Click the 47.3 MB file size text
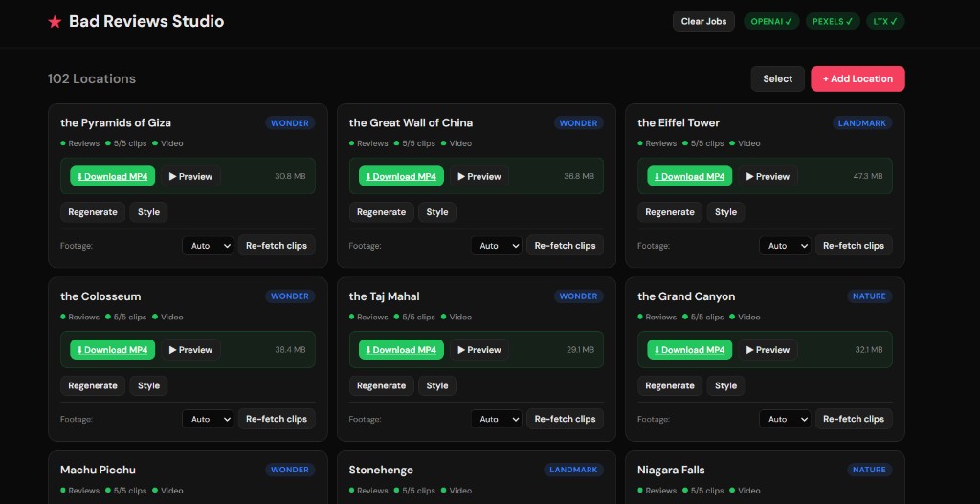The height and width of the screenshot is (504, 980). click(x=868, y=176)
